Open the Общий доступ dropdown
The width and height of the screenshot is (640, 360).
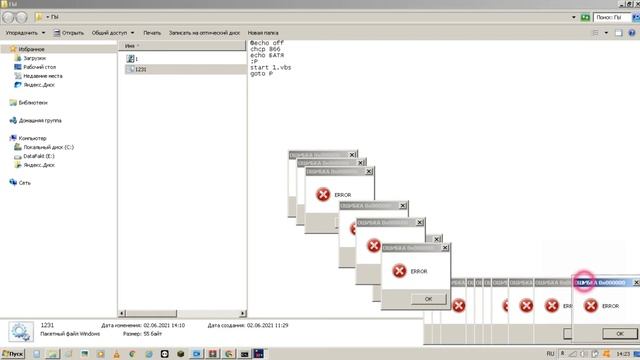(113, 33)
